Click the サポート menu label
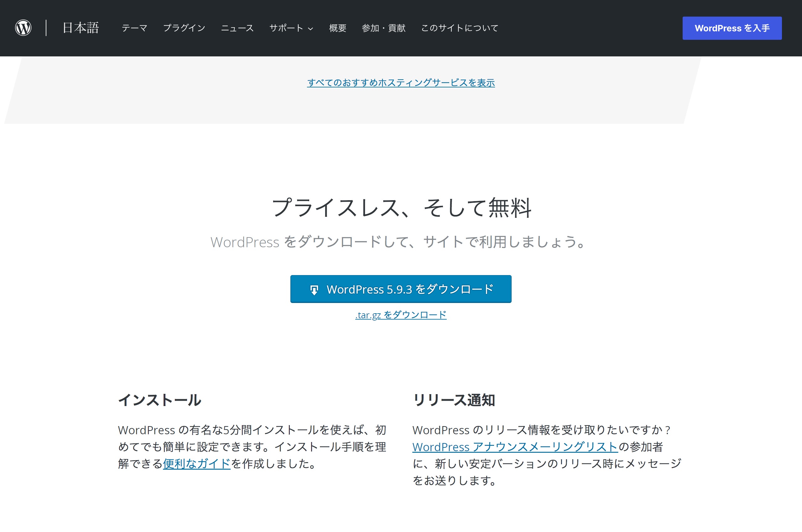The height and width of the screenshot is (532, 802). [x=286, y=28]
